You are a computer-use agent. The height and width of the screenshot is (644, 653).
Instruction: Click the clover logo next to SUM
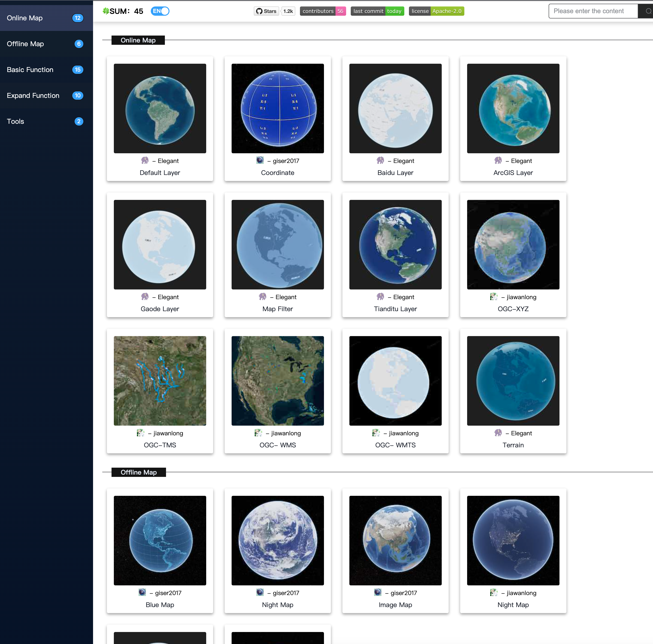[106, 11]
